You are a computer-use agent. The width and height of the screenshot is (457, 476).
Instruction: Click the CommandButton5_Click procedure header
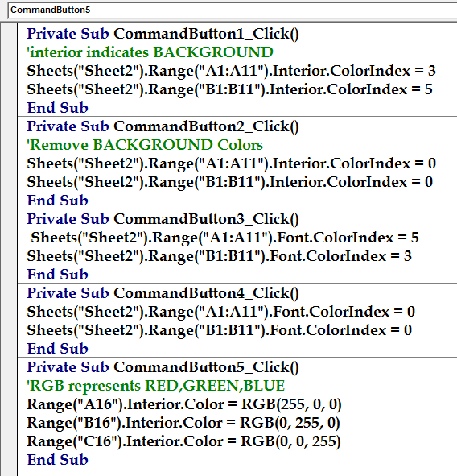click(163, 367)
